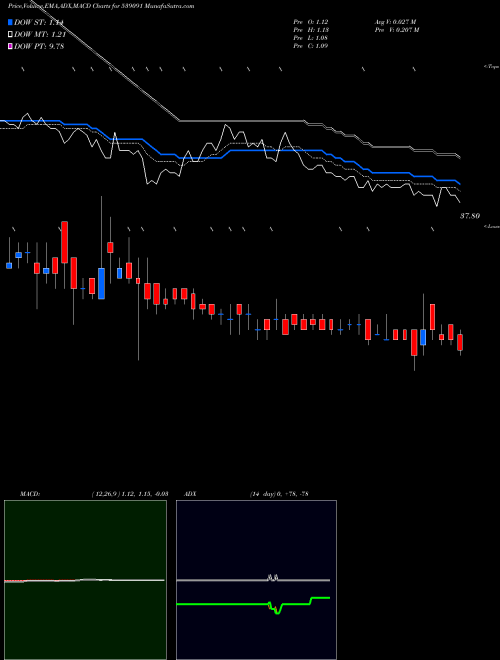Click the 'Pre C: 1.09' value

(311, 46)
